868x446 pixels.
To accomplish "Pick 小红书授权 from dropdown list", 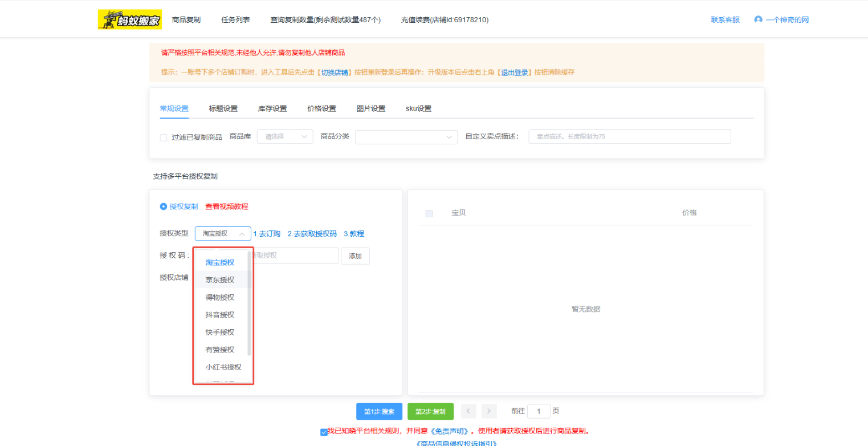I will (x=223, y=367).
